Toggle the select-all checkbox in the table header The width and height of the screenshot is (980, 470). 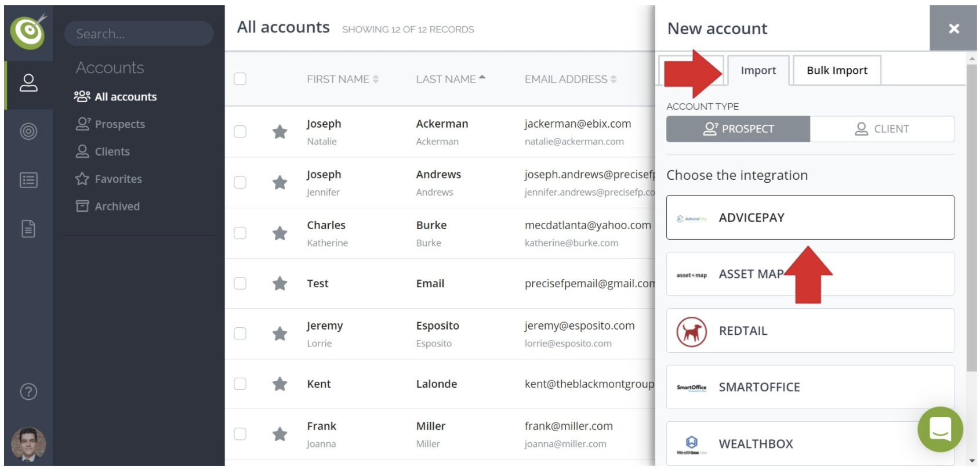tap(240, 78)
